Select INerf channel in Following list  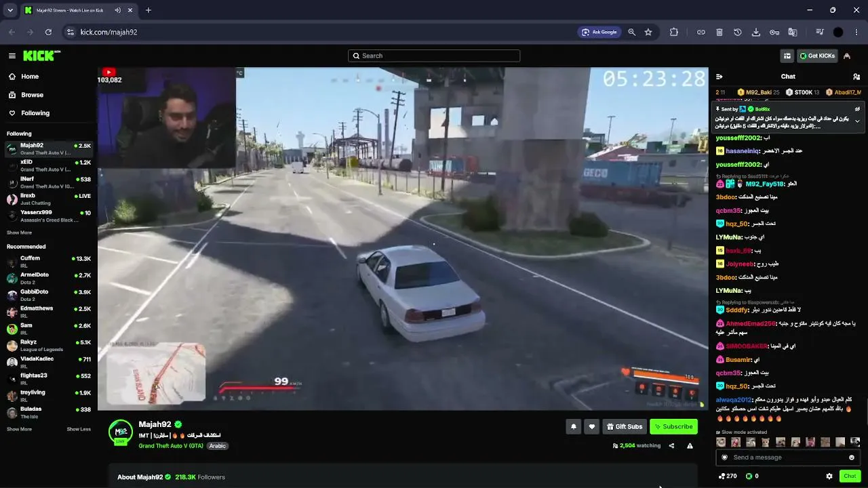(47, 182)
